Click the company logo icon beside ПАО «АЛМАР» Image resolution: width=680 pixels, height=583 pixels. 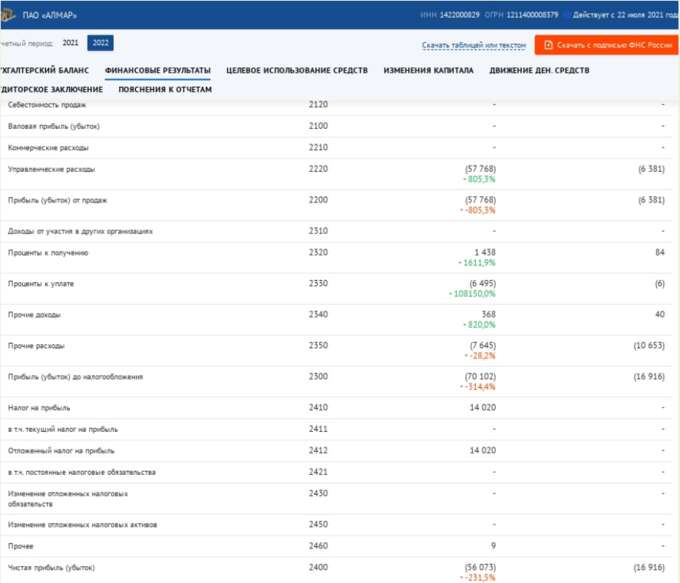8,15
